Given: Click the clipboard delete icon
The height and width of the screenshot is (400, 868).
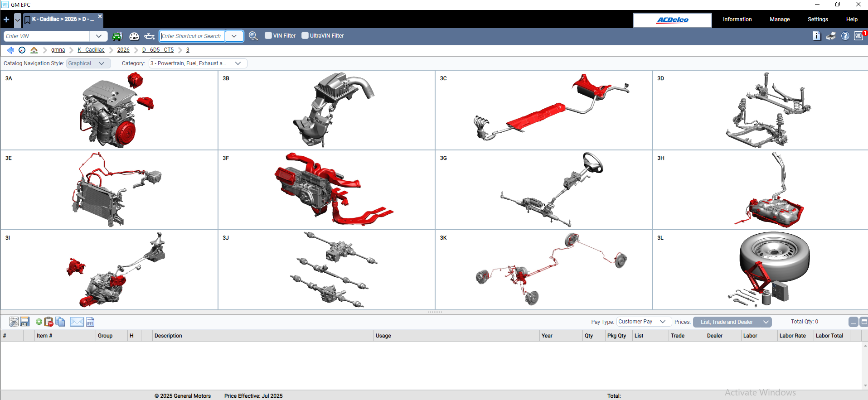Looking at the screenshot, I should pos(49,322).
